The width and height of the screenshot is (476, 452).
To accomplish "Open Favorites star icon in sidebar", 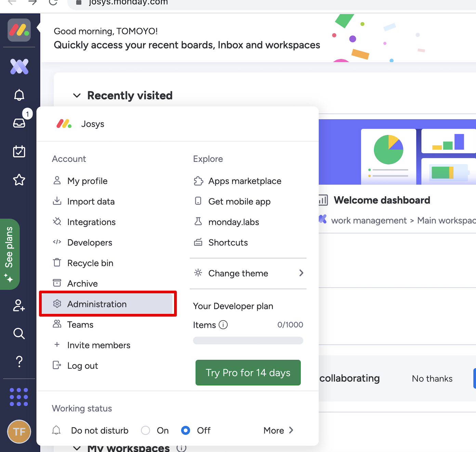I will point(19,180).
